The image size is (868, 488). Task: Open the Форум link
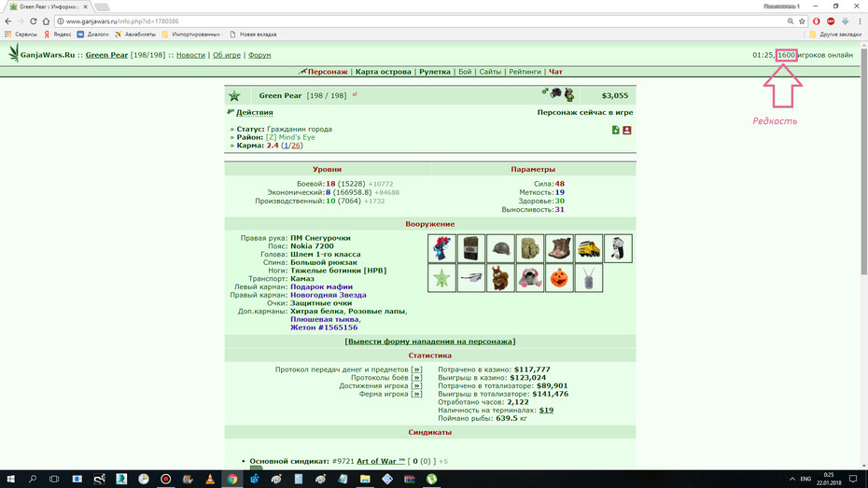click(x=259, y=55)
